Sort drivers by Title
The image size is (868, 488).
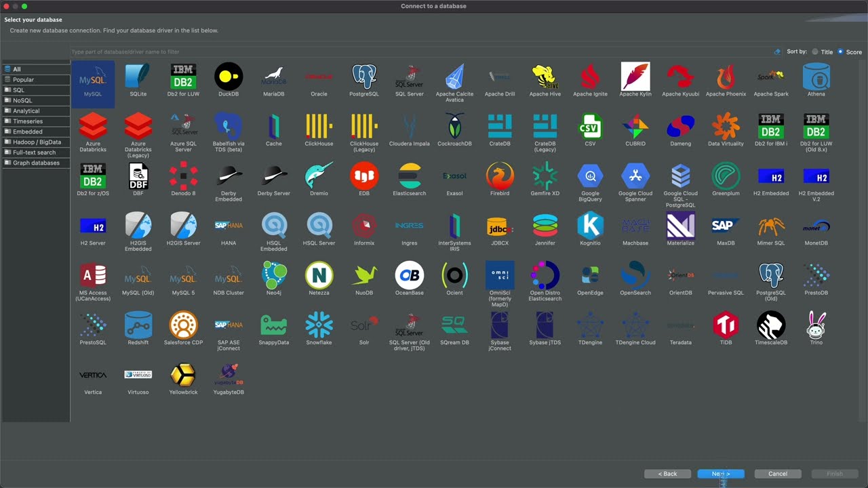tap(823, 52)
